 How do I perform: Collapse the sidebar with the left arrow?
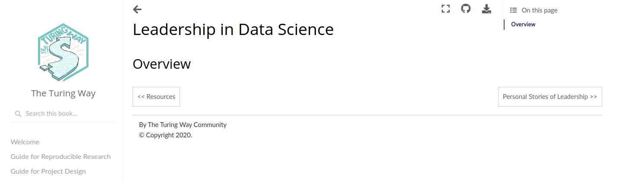137,9
